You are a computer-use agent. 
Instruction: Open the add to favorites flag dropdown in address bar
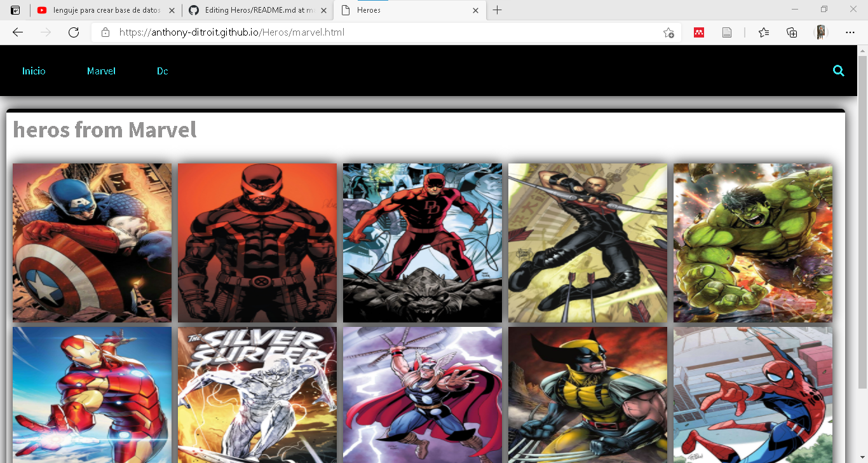coord(668,32)
